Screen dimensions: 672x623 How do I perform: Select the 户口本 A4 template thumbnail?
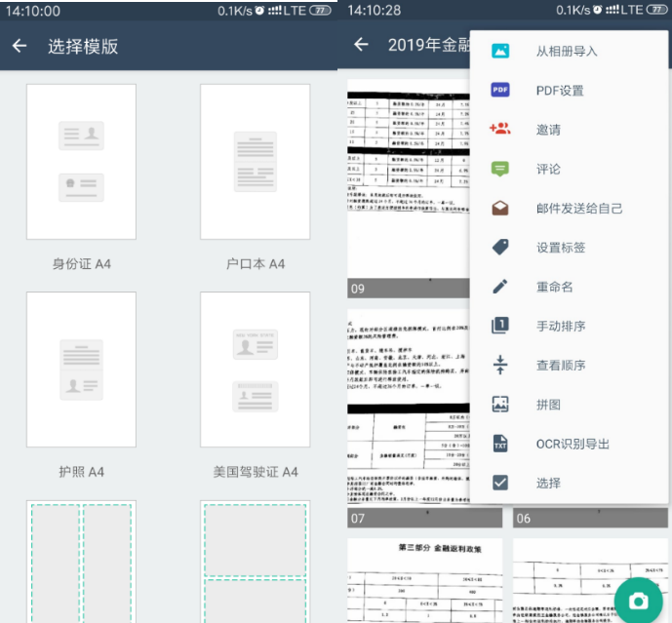coord(255,162)
